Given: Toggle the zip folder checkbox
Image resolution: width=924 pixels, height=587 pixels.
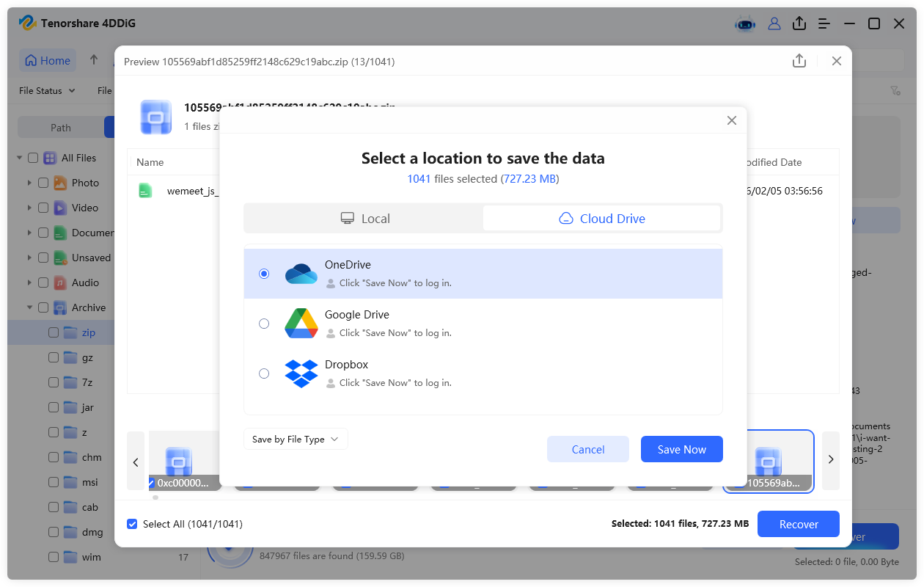Looking at the screenshot, I should click(54, 332).
